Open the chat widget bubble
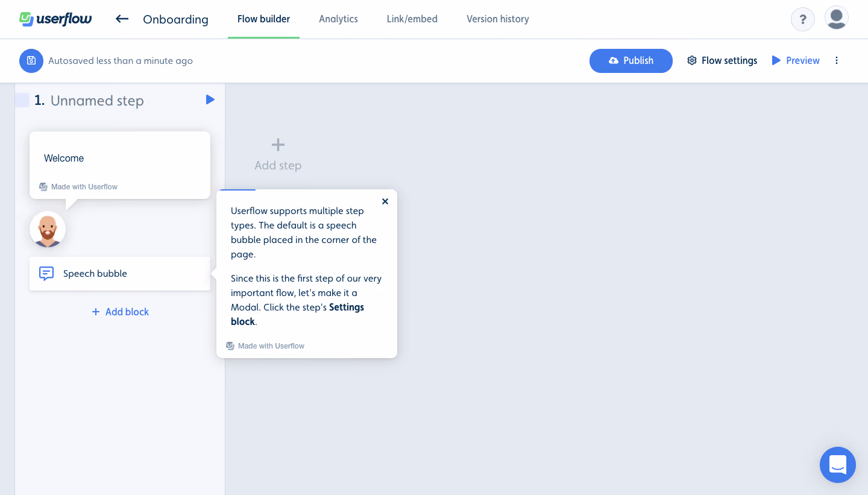This screenshot has height=495, width=868. 838,465
